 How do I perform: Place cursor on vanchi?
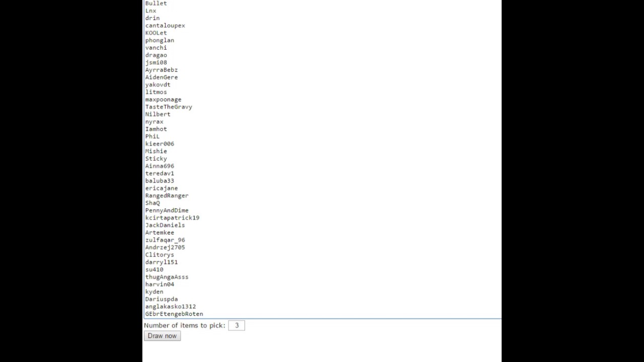tap(156, 48)
